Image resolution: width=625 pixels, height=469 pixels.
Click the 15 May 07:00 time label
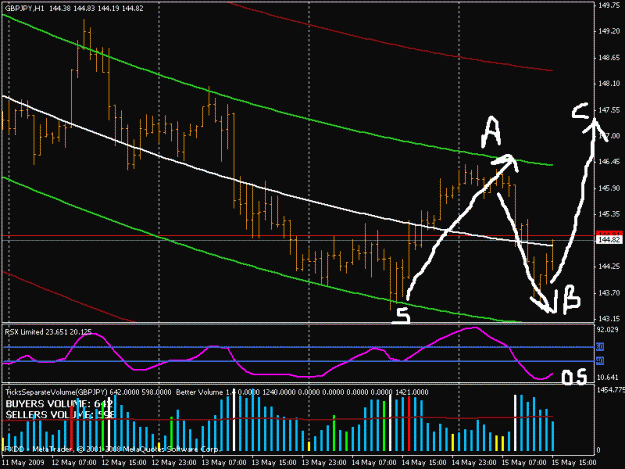coord(524,463)
